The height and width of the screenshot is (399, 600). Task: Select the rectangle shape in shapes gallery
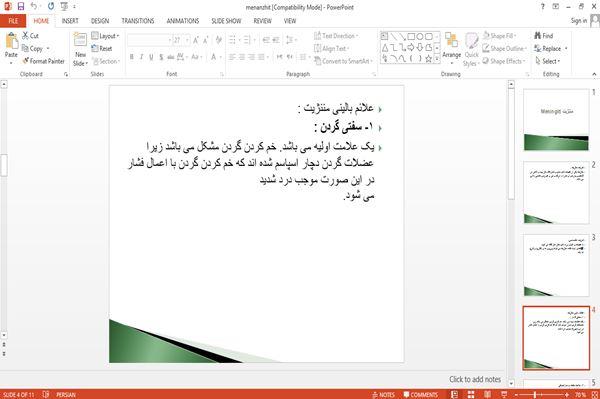click(411, 37)
